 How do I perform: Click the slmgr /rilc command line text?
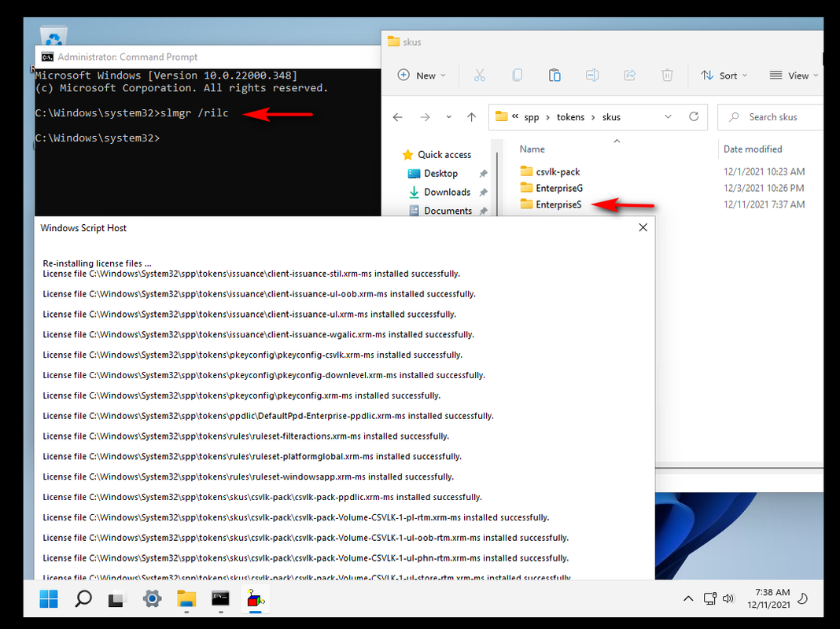click(194, 113)
